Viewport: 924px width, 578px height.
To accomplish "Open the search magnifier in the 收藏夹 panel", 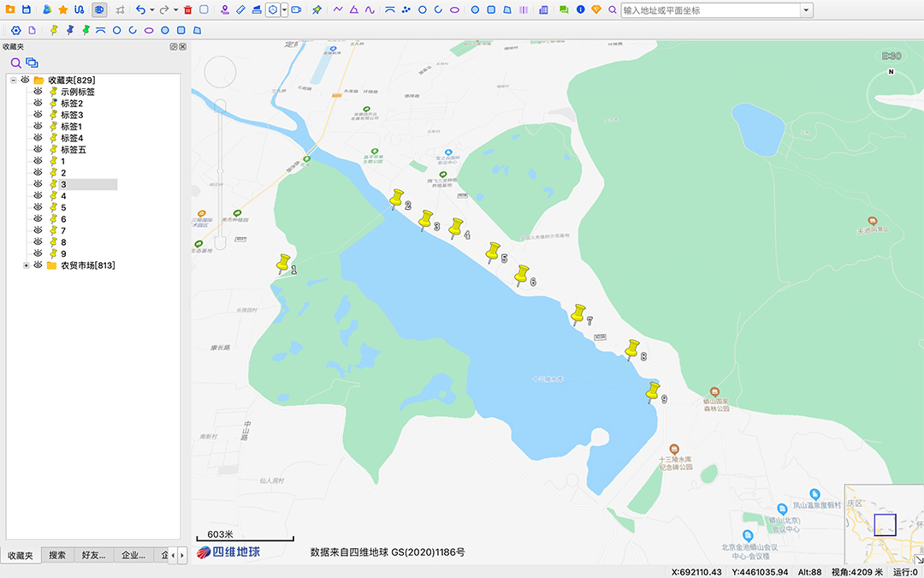I will point(15,63).
